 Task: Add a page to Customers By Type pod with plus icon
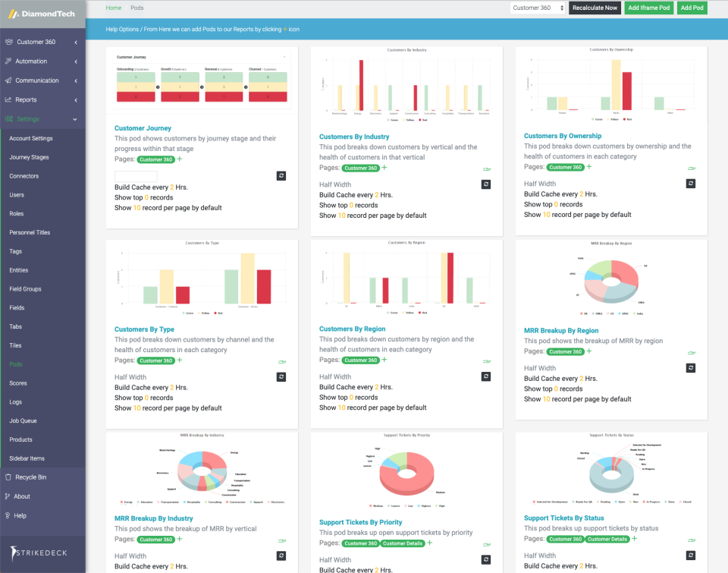(x=180, y=360)
